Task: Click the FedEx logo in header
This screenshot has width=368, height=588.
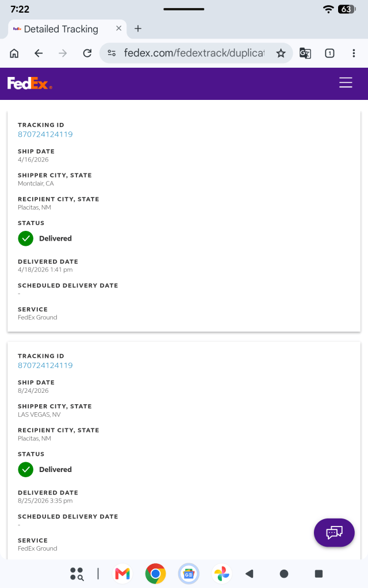Action: point(30,83)
